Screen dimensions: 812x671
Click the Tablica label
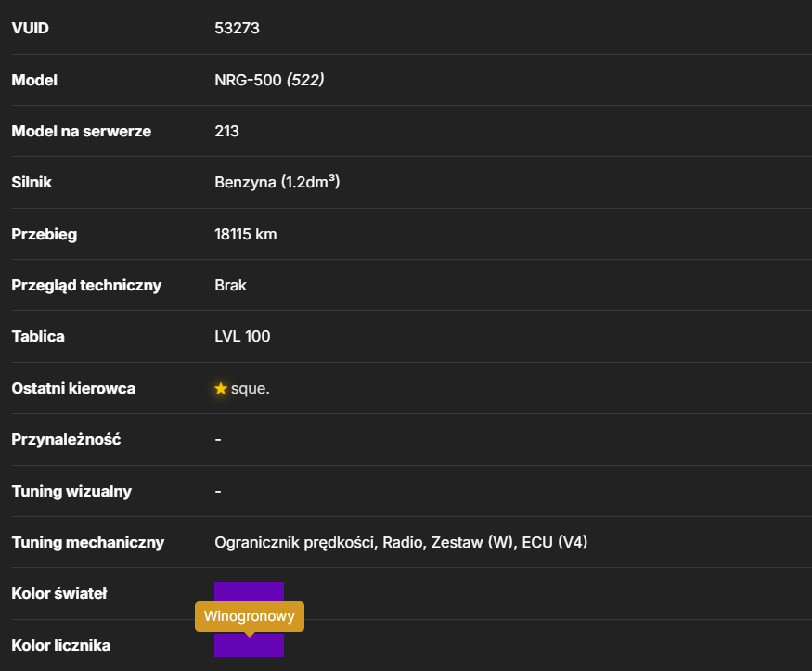[x=38, y=337]
